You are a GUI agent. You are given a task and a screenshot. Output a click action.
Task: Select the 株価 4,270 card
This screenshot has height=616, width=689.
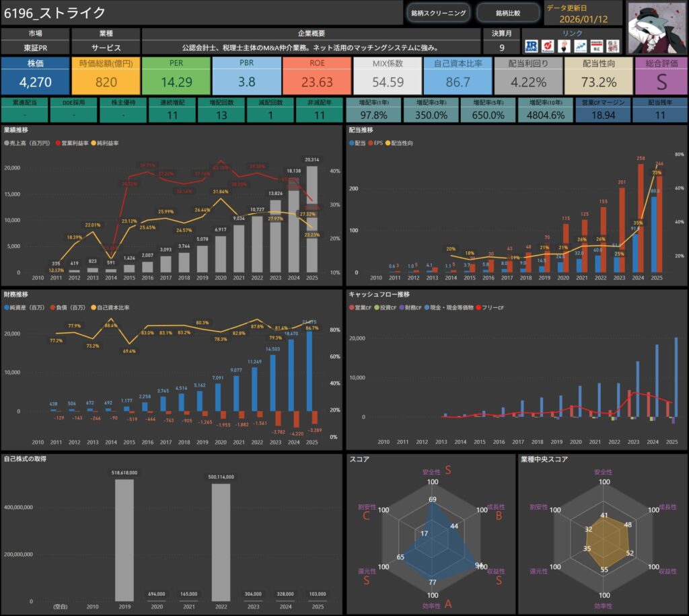(35, 75)
